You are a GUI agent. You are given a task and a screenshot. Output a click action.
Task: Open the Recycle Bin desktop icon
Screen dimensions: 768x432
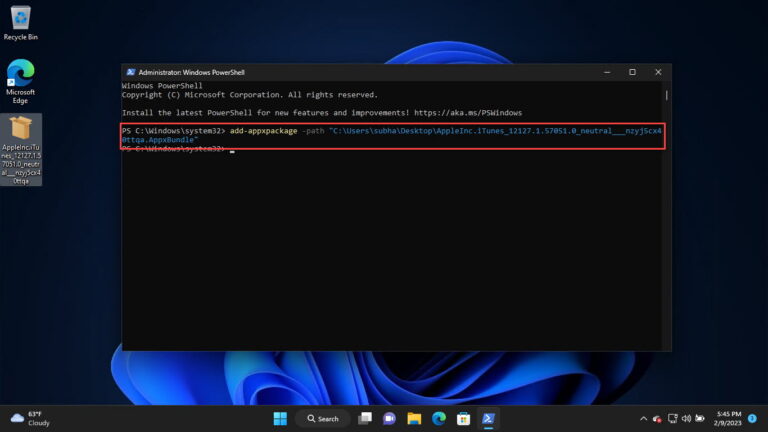click(x=21, y=23)
